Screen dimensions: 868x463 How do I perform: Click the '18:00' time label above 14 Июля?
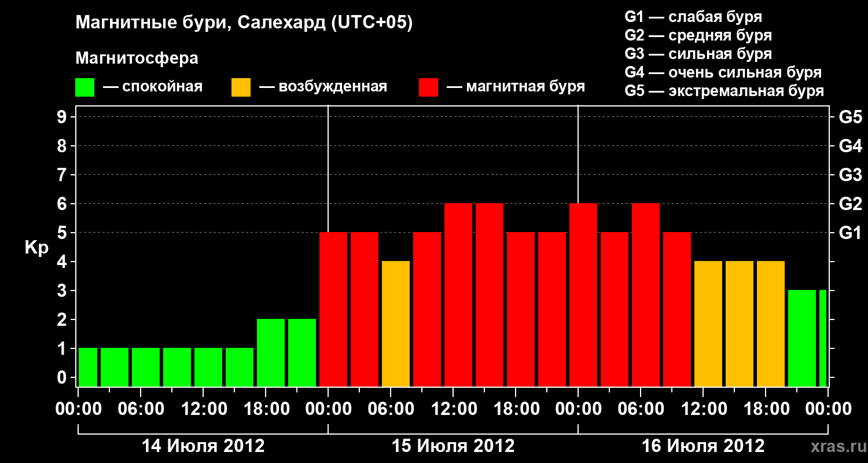pyautogui.click(x=266, y=409)
